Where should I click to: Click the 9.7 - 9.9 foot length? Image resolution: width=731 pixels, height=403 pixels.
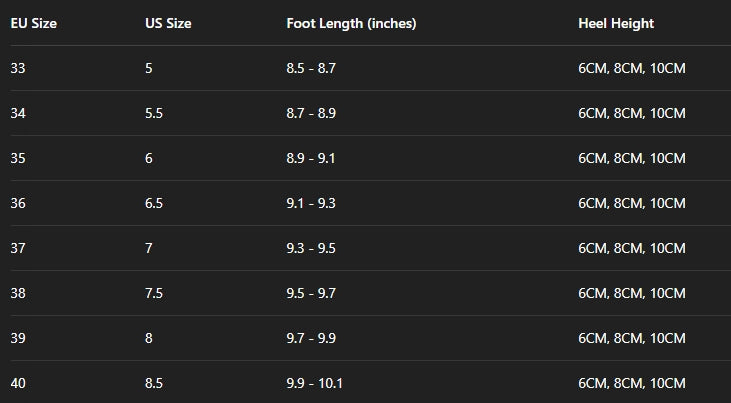[x=311, y=338]
